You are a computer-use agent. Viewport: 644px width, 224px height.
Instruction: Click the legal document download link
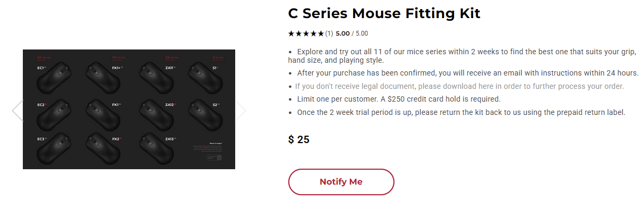(x=459, y=86)
